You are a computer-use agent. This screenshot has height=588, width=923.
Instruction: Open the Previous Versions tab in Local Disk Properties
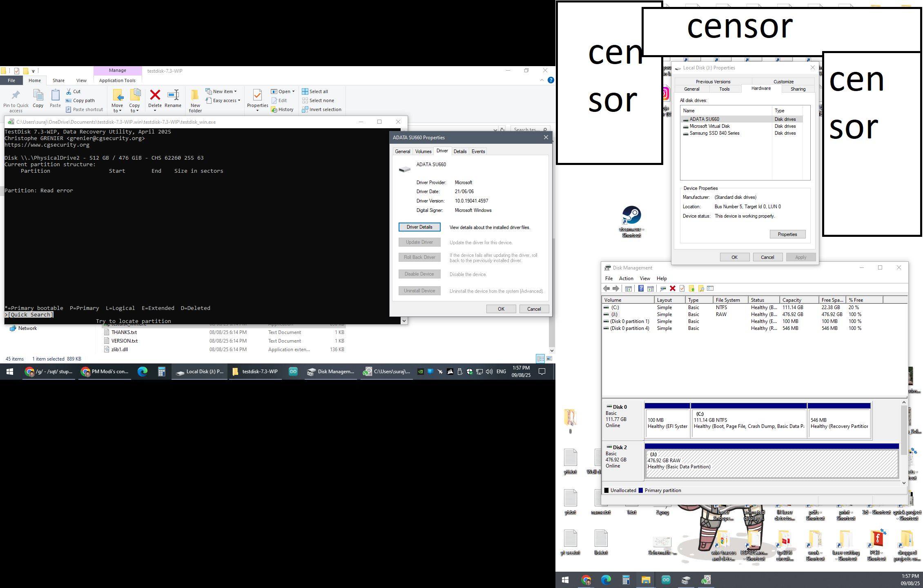click(713, 82)
